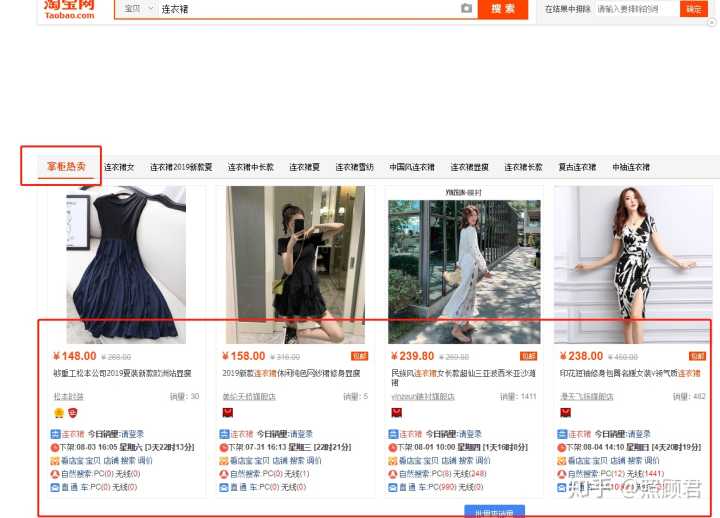Screen dimensions: 720x518
Task: Click the 直通车 icon on ¥158.00 item
Action: pyautogui.click(x=224, y=487)
